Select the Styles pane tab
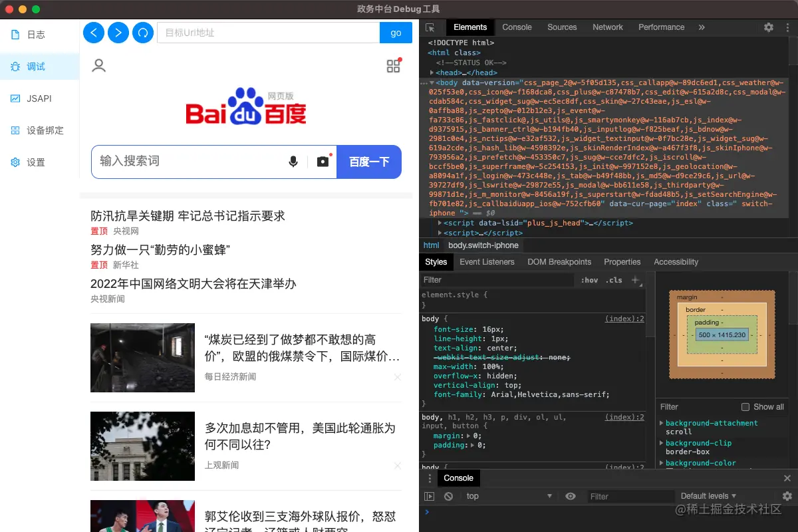Image resolution: width=798 pixels, height=532 pixels. (436, 262)
